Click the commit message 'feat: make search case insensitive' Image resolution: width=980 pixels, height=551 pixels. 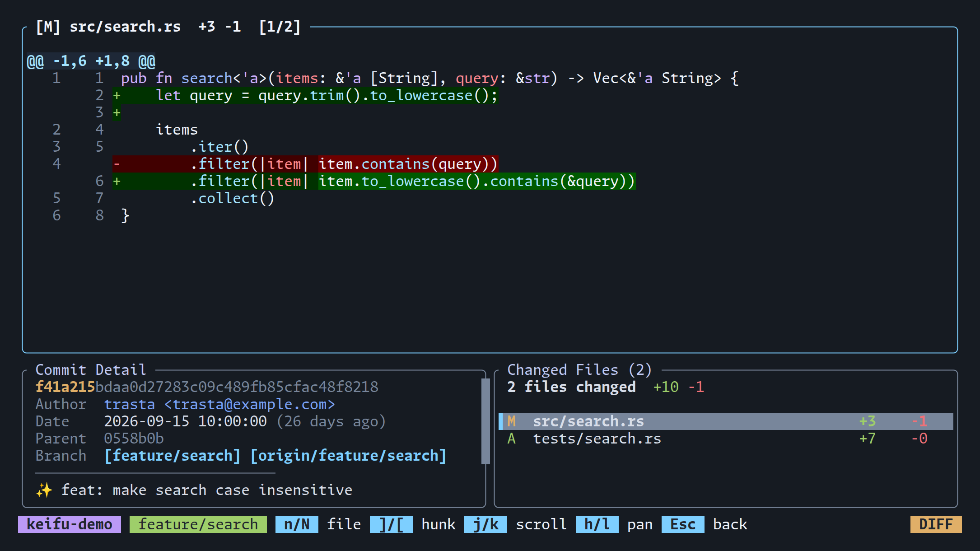(x=207, y=490)
